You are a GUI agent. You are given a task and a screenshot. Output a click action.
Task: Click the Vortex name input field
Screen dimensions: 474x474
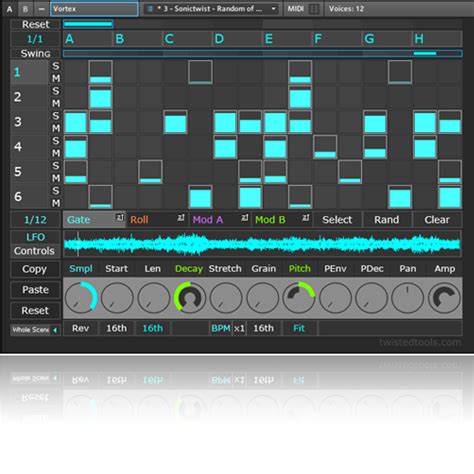tap(94, 9)
